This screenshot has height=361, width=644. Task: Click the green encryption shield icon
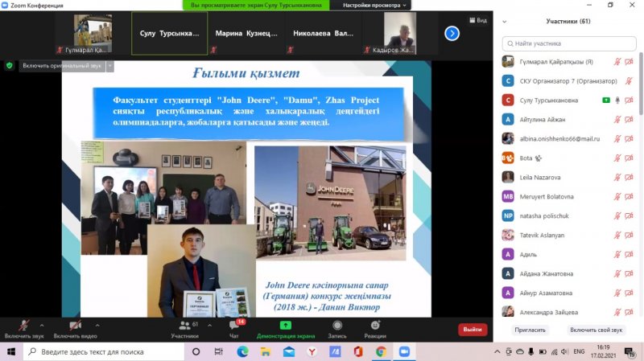coord(10,66)
